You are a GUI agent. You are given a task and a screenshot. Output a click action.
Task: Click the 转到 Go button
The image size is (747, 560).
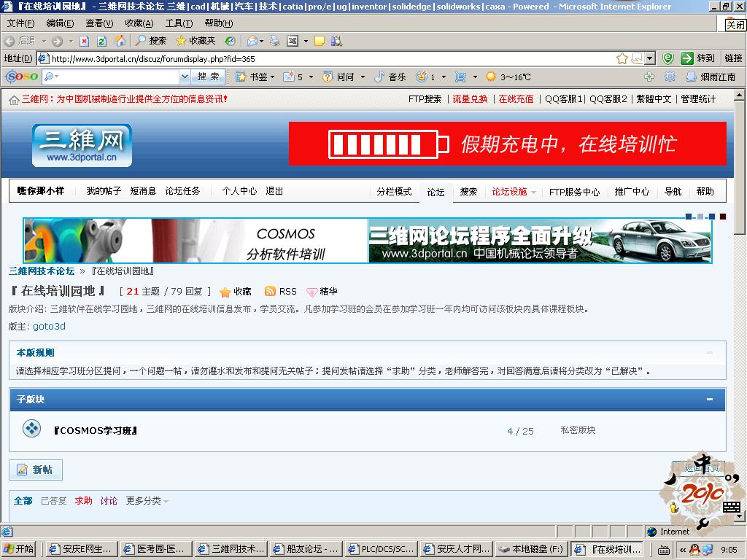pyautogui.click(x=698, y=58)
